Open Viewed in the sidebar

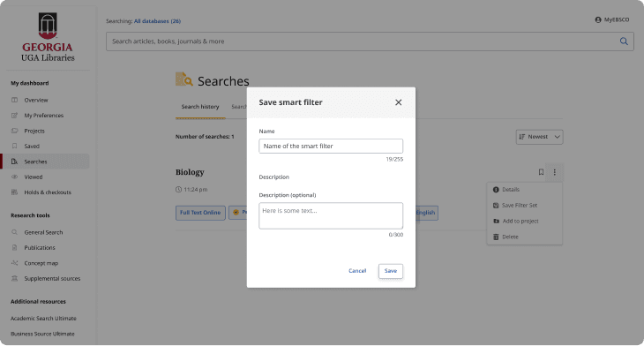[34, 177]
